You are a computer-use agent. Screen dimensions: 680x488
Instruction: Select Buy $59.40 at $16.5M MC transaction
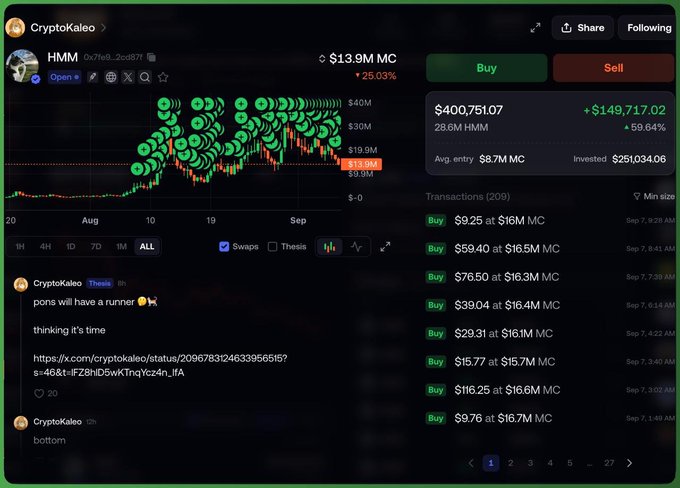550,249
